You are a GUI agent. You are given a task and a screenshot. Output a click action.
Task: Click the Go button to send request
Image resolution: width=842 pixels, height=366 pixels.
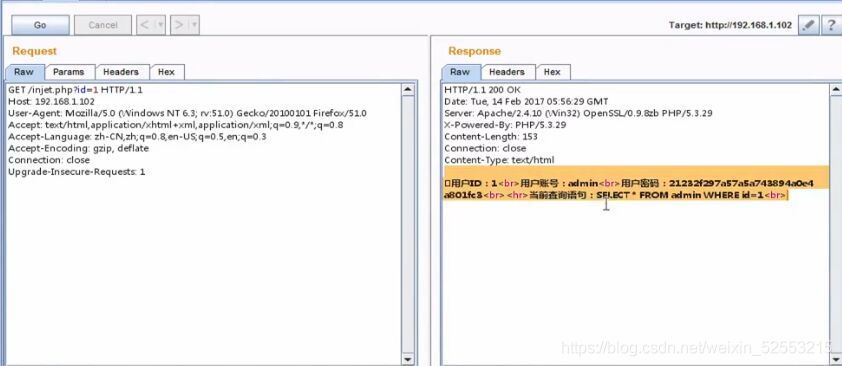[x=40, y=25]
